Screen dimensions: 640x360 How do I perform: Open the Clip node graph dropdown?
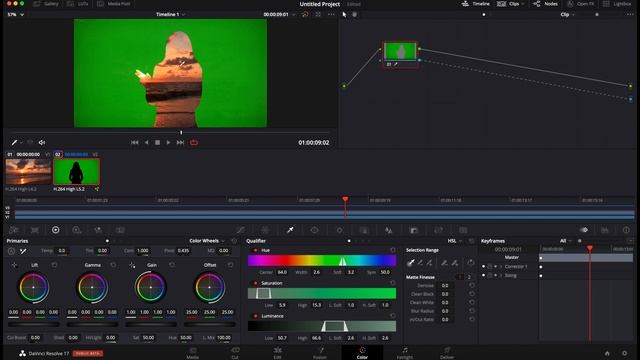coord(567,14)
